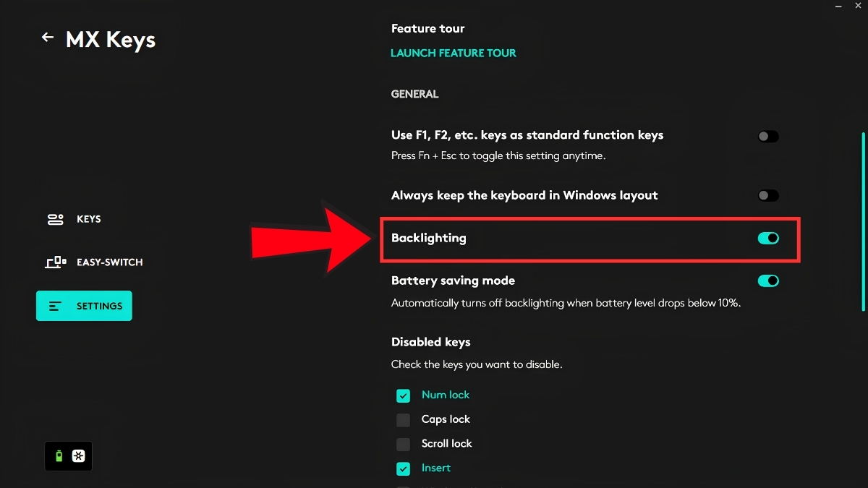Check the green battery status icon
Viewport: 868px width, 488px height.
(x=59, y=456)
